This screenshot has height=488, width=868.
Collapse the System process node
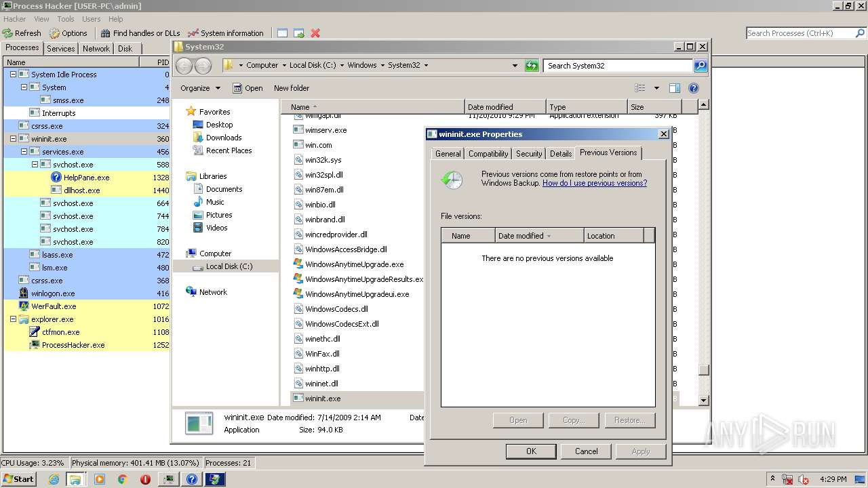(24, 87)
